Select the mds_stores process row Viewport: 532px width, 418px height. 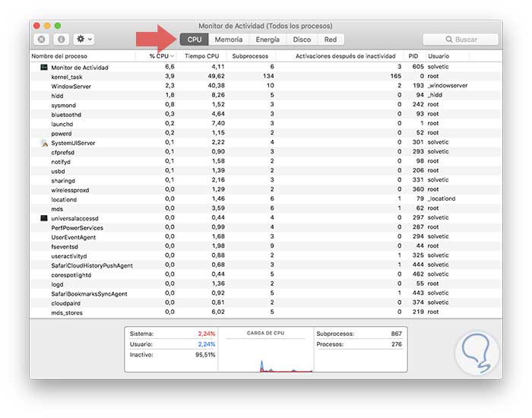[266, 312]
